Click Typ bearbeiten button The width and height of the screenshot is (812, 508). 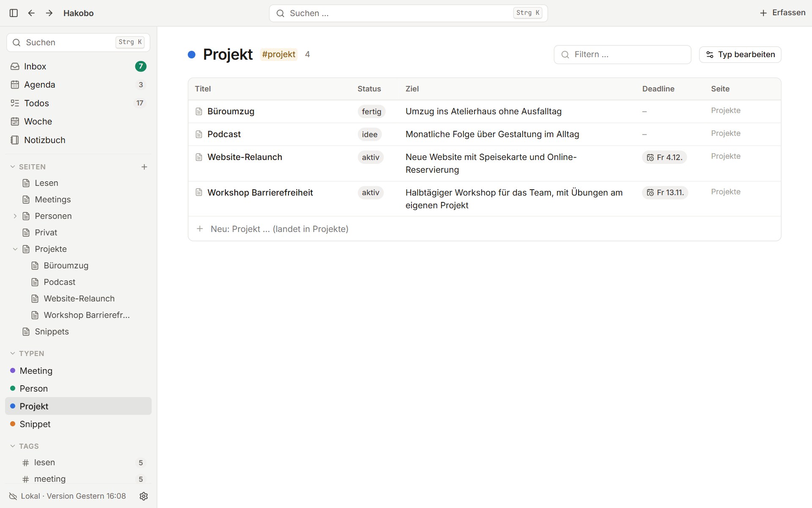[740, 55]
